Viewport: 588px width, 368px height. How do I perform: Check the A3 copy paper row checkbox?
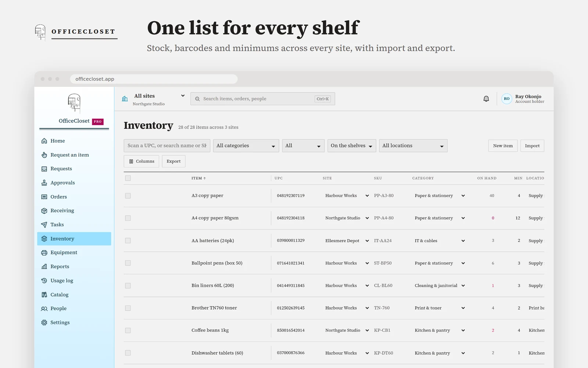(x=128, y=196)
